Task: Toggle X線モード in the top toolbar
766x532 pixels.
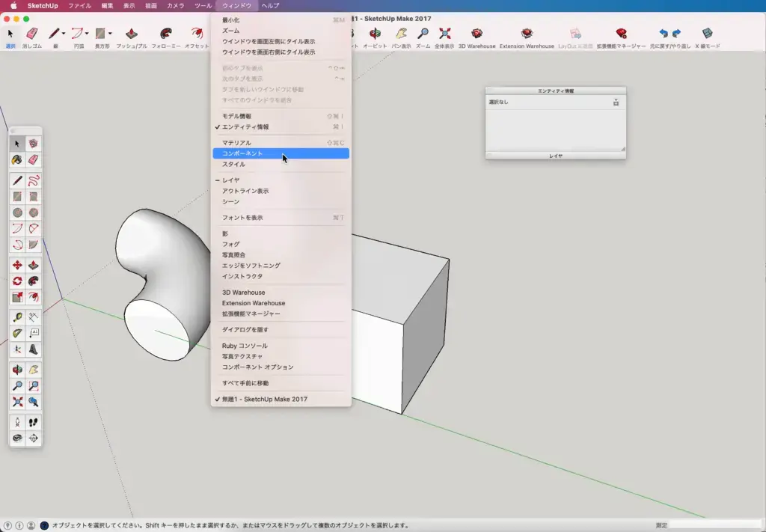Action: pos(708,34)
